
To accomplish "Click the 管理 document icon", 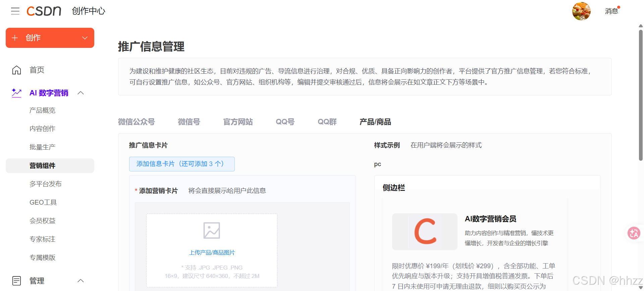I will click(x=16, y=281).
